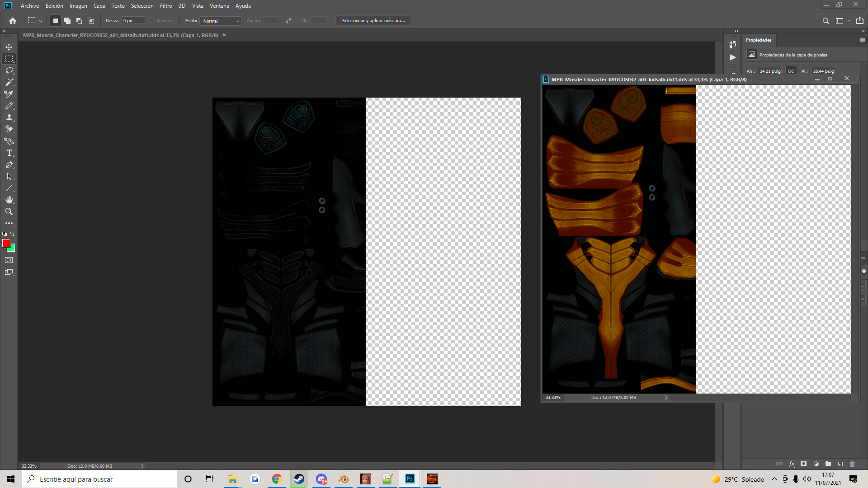Toggle link between width and height
The width and height of the screenshot is (868, 488).
pyautogui.click(x=791, y=71)
